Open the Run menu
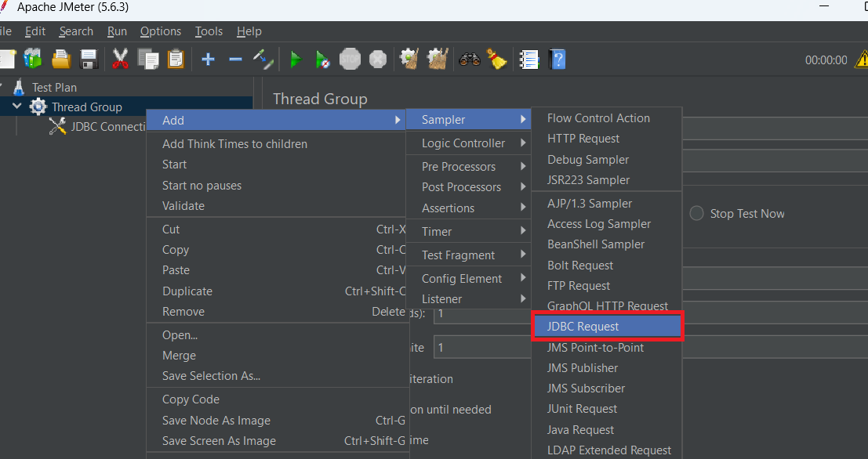The height and width of the screenshot is (459, 868). click(x=118, y=31)
